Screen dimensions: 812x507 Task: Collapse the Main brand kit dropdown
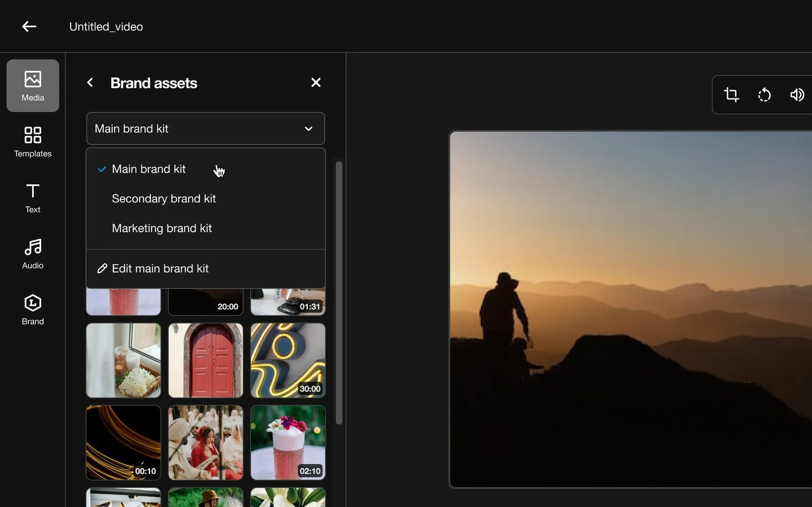[x=206, y=128]
